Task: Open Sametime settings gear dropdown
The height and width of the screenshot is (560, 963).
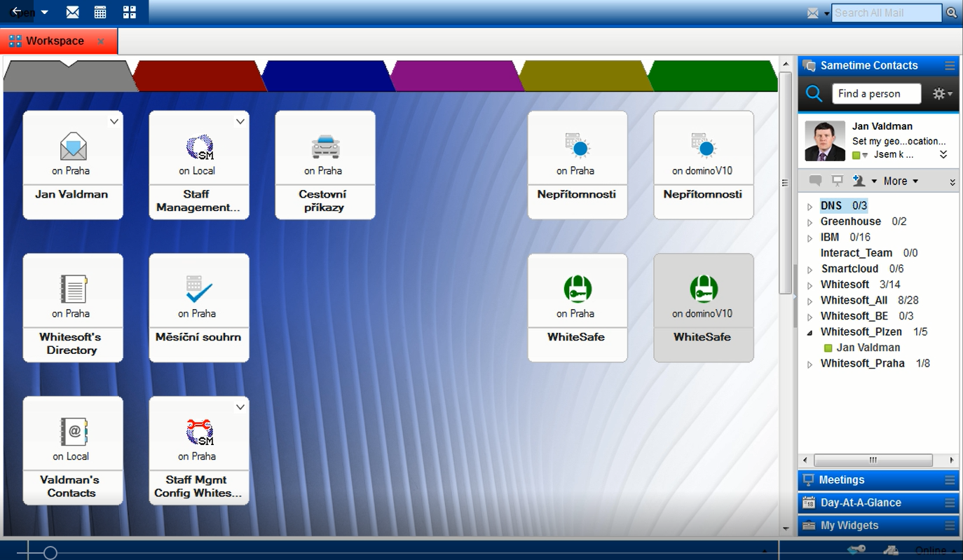Action: [x=942, y=94]
